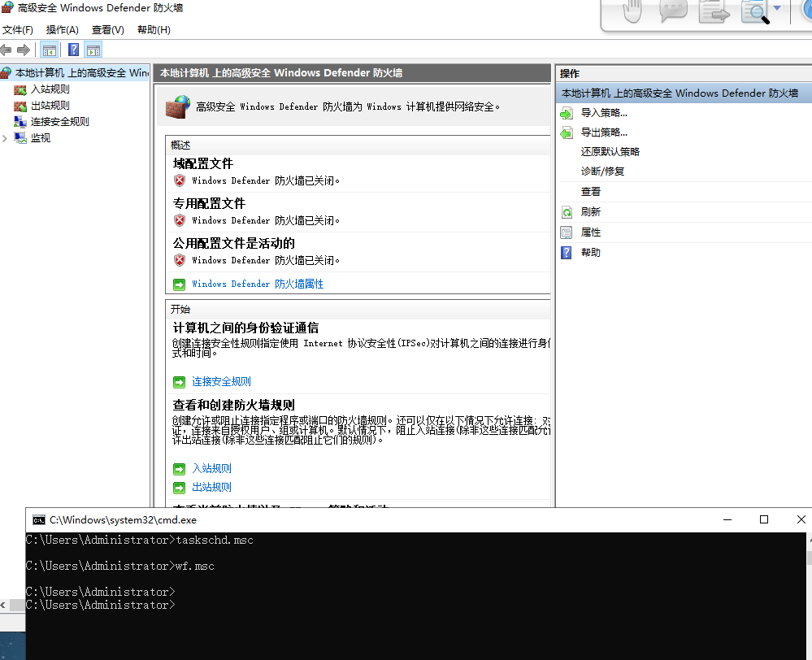Click the wf.msc command line in cmd
812x660 pixels.
(119, 567)
